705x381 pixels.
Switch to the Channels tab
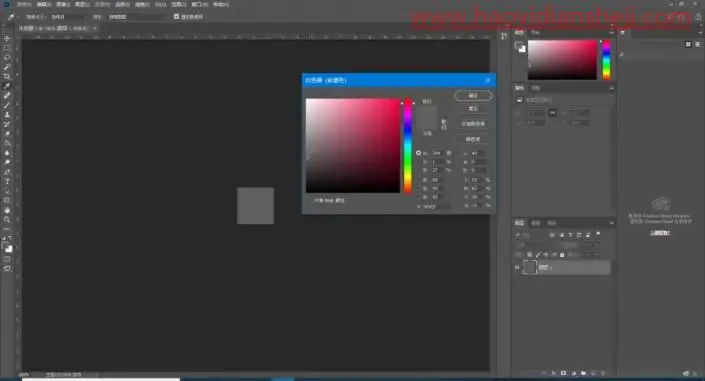coord(535,223)
